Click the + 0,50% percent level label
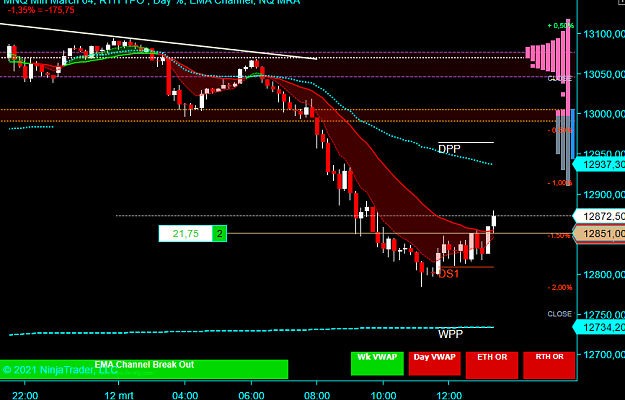625x400 pixels. [x=560, y=26]
